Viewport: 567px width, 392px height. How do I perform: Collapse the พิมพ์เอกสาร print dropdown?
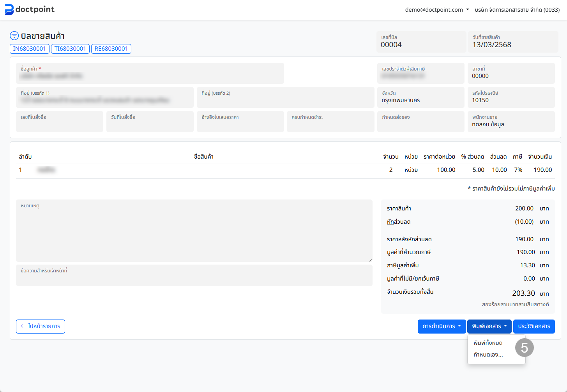pos(489,327)
